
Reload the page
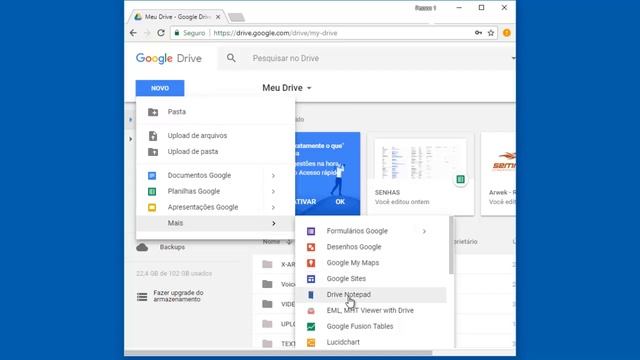161,33
